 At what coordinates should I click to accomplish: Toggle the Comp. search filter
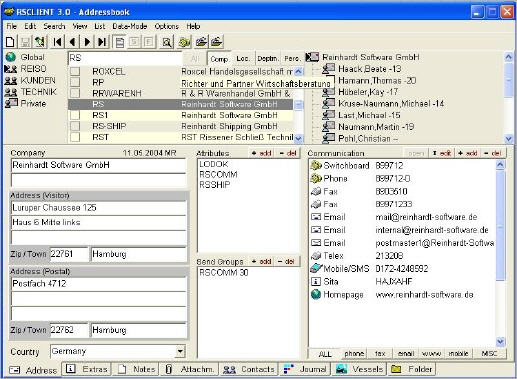tap(219, 59)
